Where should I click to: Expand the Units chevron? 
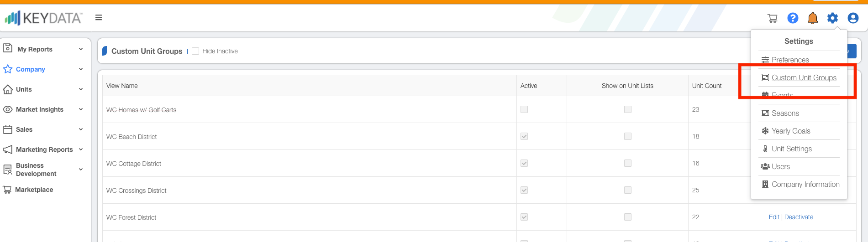pyautogui.click(x=81, y=89)
